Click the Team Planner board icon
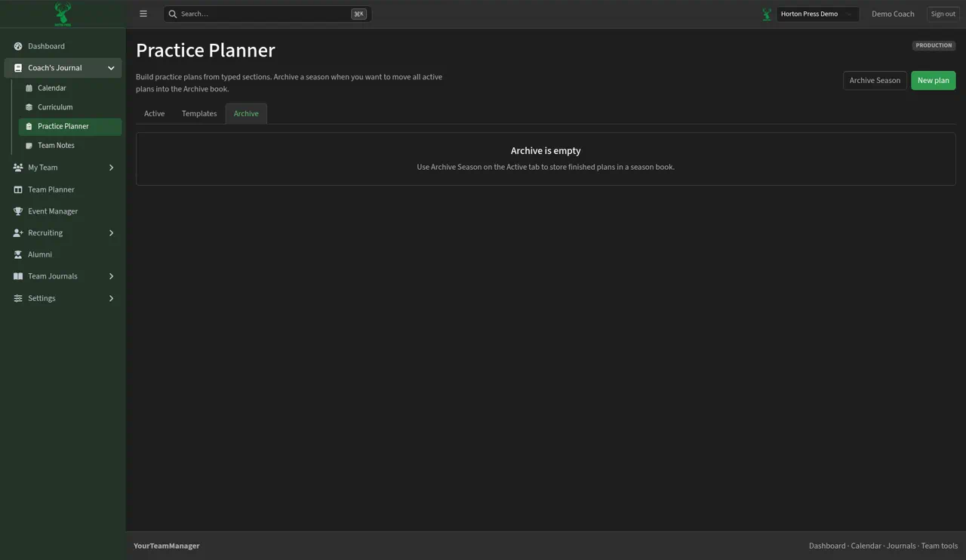Screen dimensions: 966x560 (18, 189)
